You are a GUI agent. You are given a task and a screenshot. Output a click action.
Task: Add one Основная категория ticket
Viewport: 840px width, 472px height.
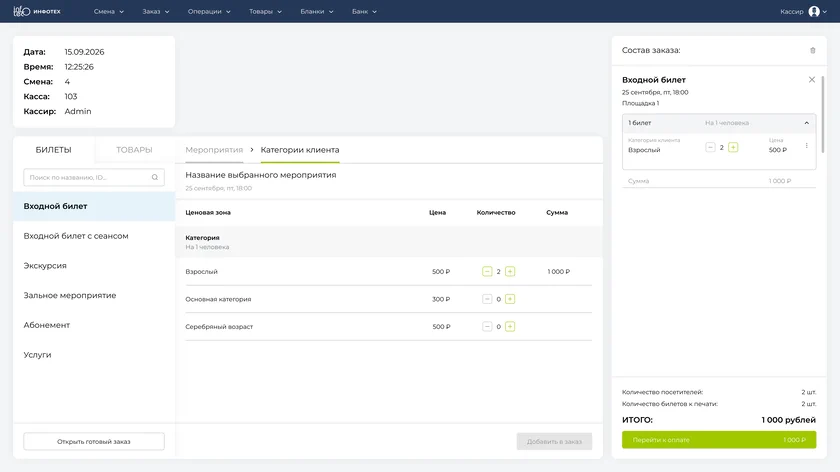(510, 299)
